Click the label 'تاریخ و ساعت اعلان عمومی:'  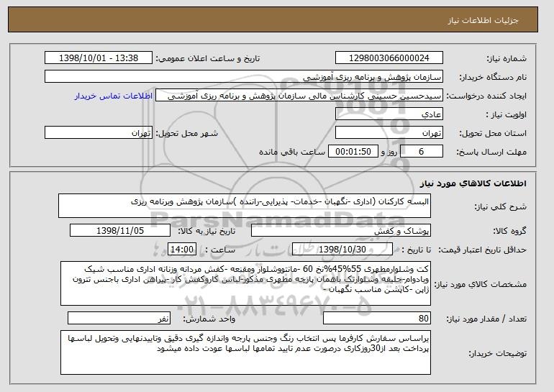click(208, 58)
